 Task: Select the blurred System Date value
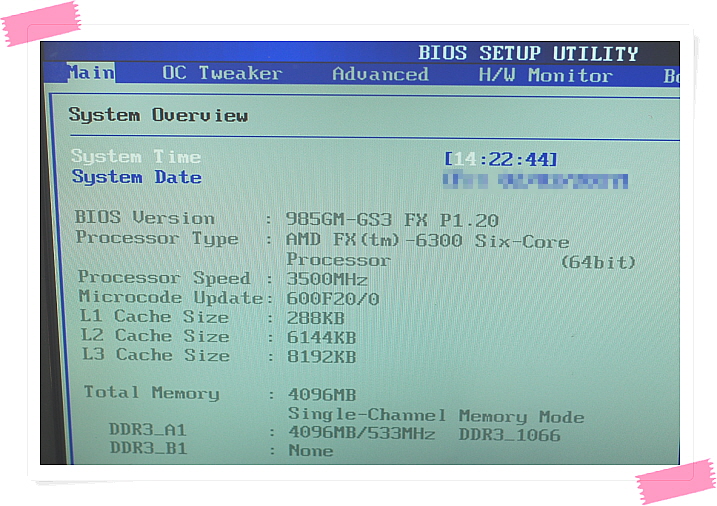(535, 180)
